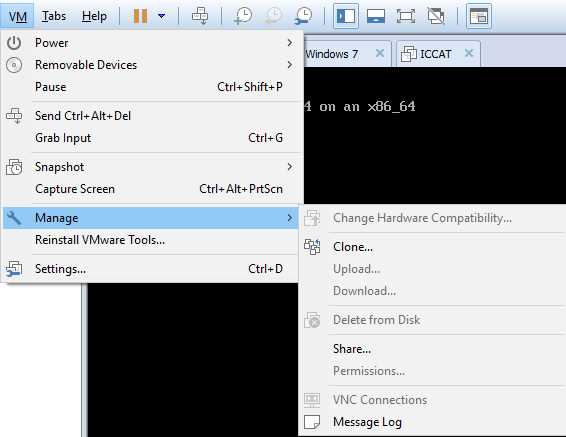Switch to the Windows 7 tab
The height and width of the screenshot is (437, 566).
point(331,54)
